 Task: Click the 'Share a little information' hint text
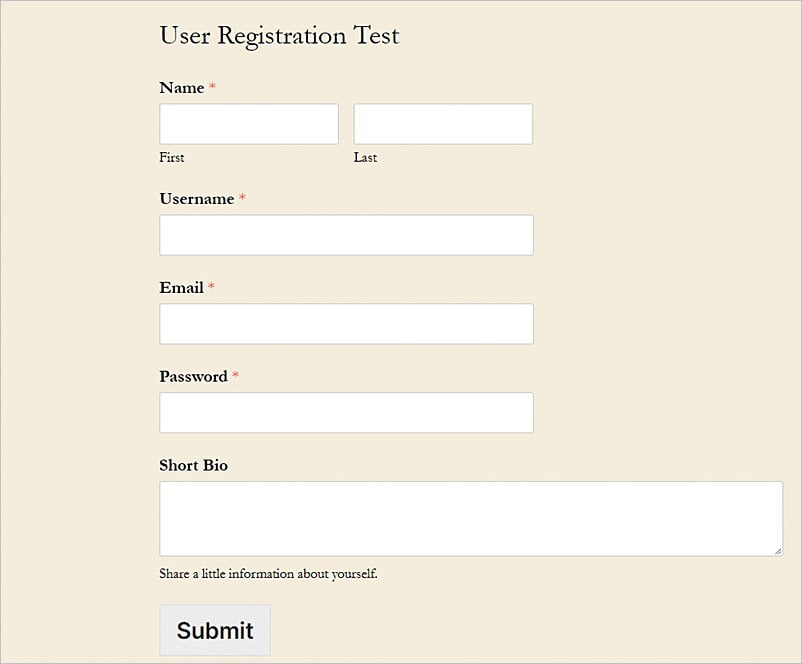(x=268, y=574)
